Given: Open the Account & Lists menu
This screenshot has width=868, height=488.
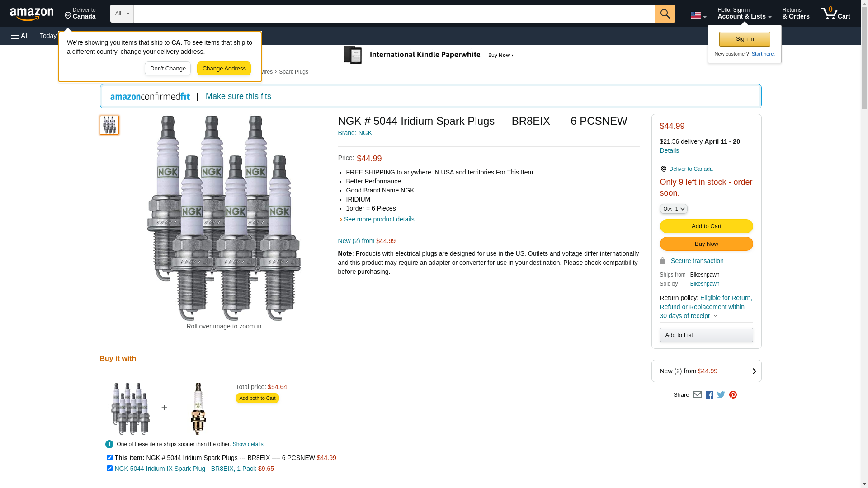Looking at the screenshot, I should (x=744, y=14).
